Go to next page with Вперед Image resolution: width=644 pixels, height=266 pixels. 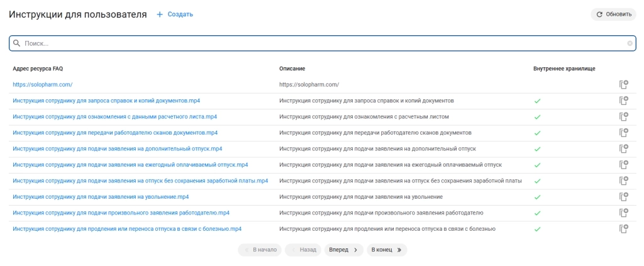click(344, 250)
